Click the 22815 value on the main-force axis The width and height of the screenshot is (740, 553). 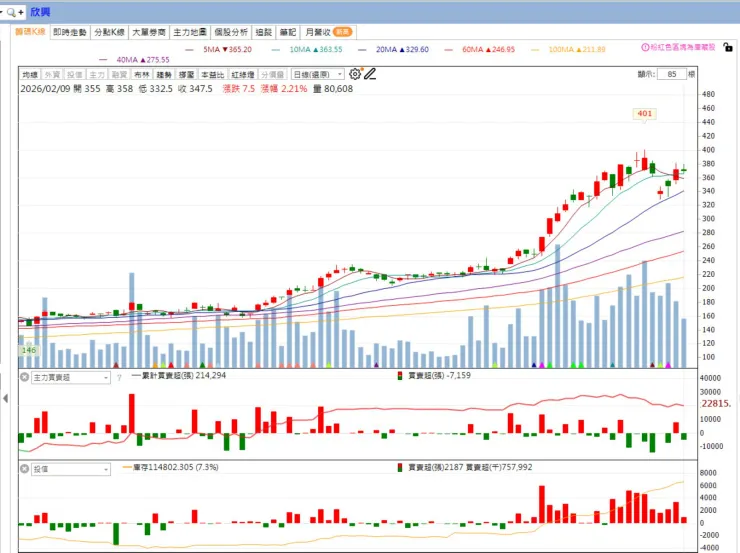716,403
